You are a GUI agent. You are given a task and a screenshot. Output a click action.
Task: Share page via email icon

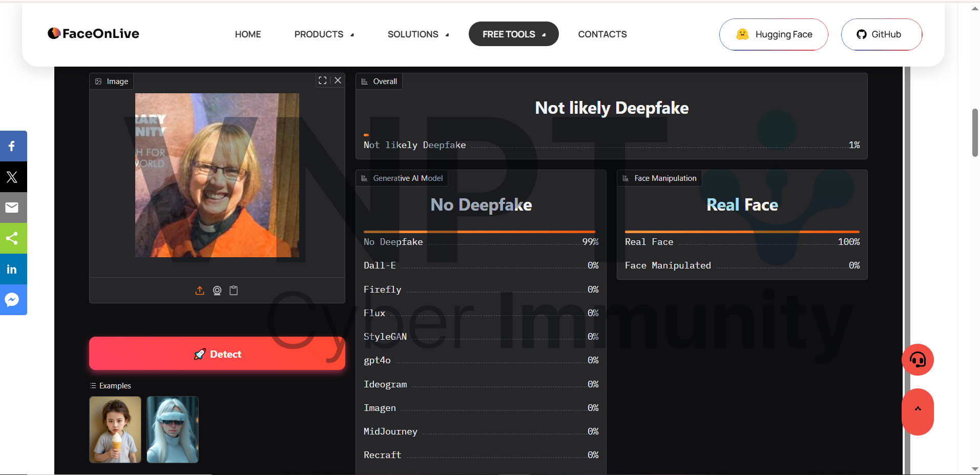pos(12,208)
